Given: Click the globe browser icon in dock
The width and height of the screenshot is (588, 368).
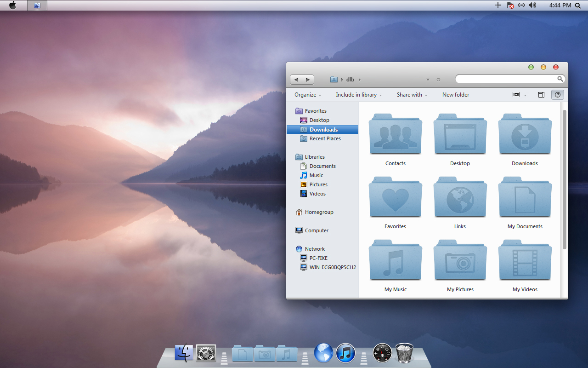Looking at the screenshot, I should coord(323,353).
